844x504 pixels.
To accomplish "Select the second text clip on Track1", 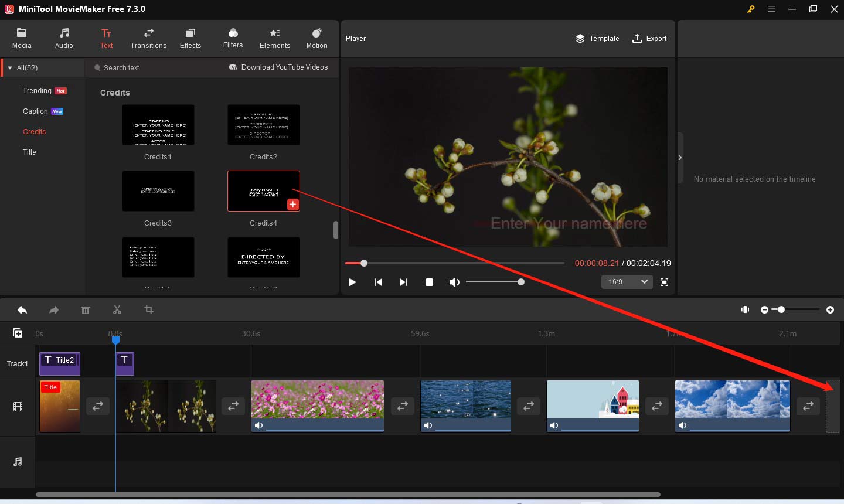I will (x=125, y=363).
